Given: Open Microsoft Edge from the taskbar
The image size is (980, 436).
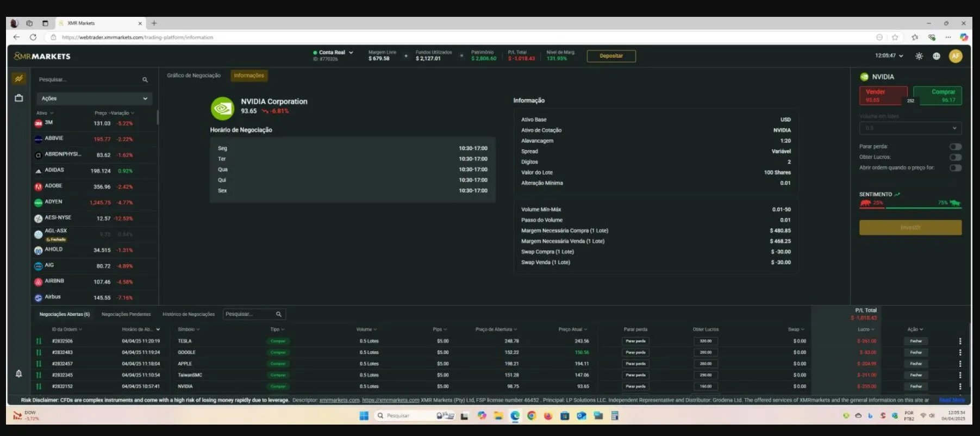Looking at the screenshot, I should [515, 416].
